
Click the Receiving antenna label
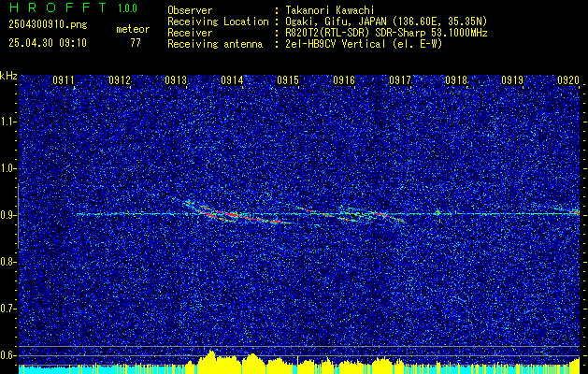pyautogui.click(x=215, y=44)
